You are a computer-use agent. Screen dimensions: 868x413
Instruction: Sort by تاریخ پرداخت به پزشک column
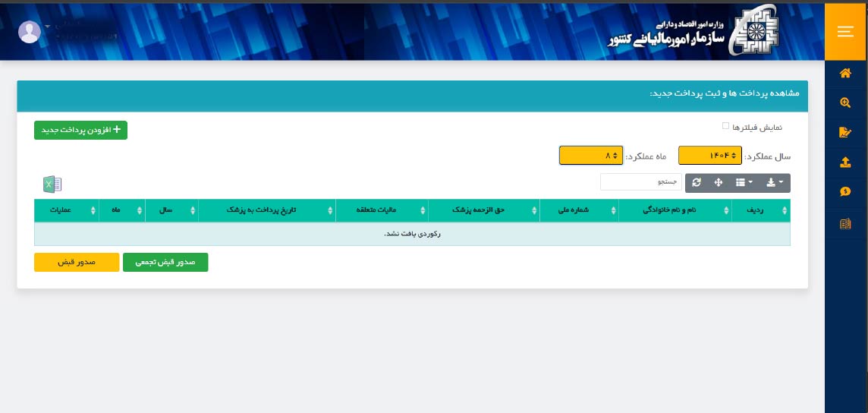tap(266, 210)
